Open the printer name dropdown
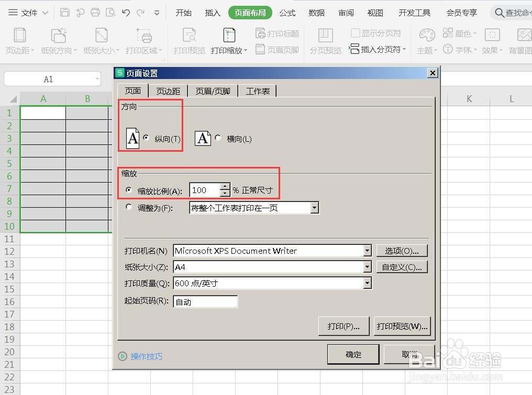This screenshot has width=532, height=395. point(368,251)
